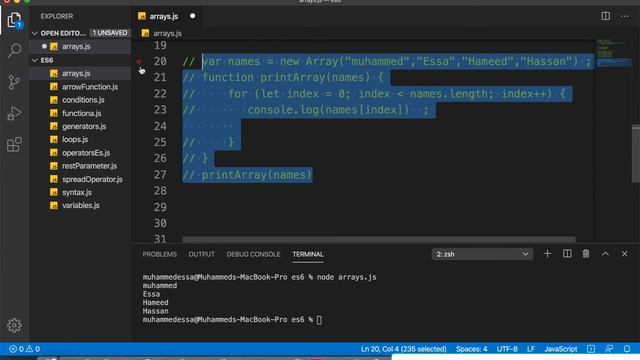The image size is (640, 360).
Task: Open the Manage gear menu
Action: coord(14,325)
